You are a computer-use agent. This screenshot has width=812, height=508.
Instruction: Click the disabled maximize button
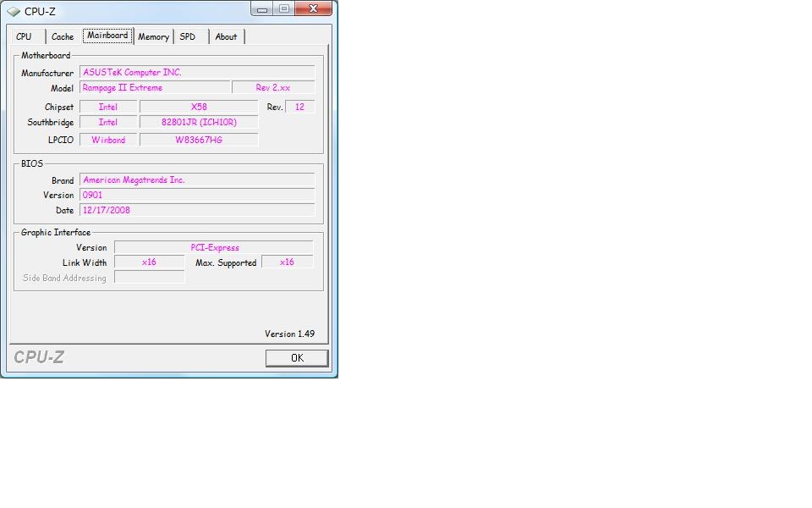284,8
